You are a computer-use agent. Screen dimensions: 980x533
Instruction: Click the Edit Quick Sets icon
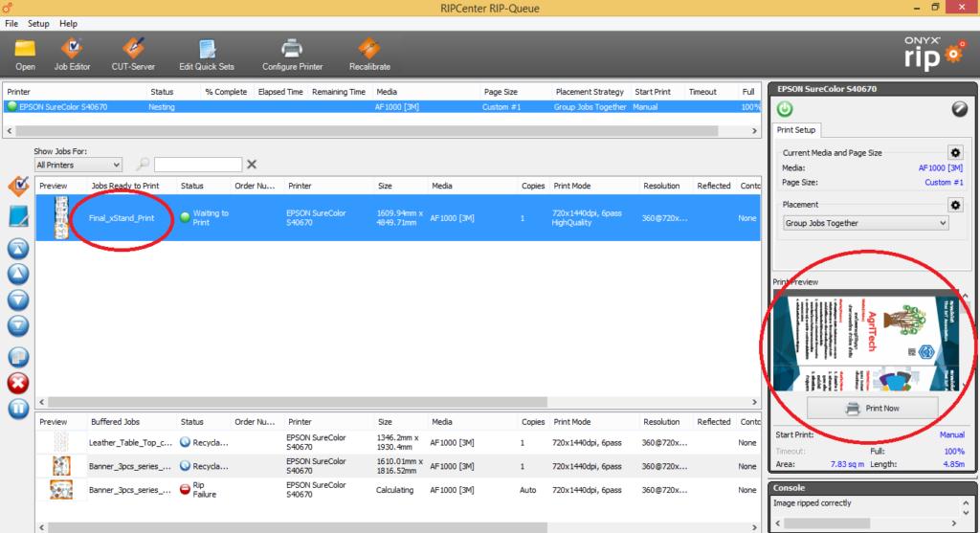click(206, 48)
